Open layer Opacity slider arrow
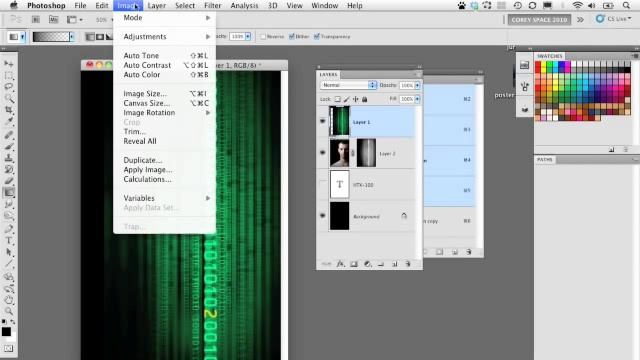This screenshot has width=640, height=360. point(417,85)
